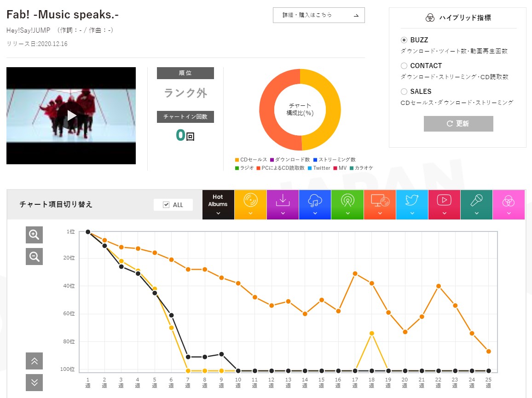Viewport: 532px width, 398px height.
Task: Toggle the yellow CD sales disc icon
Action: [x=250, y=205]
